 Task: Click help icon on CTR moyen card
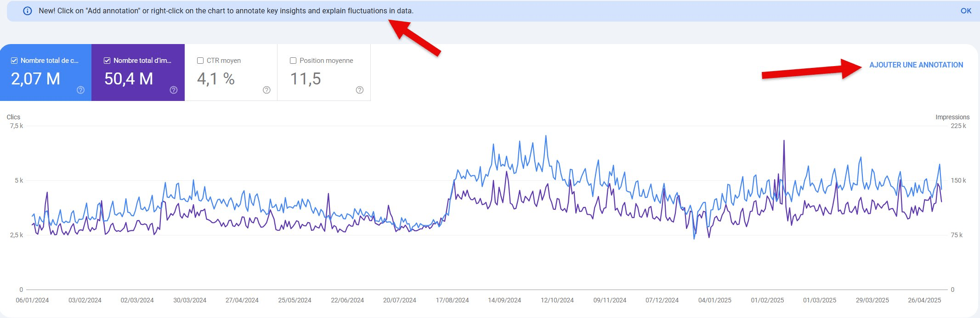coord(266,90)
